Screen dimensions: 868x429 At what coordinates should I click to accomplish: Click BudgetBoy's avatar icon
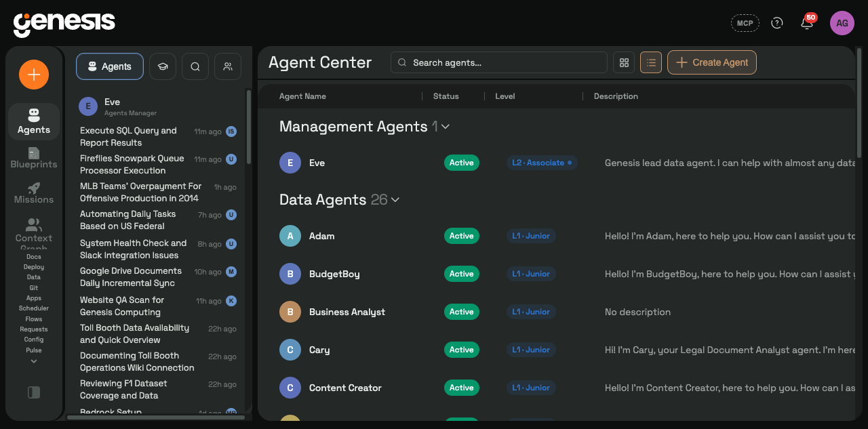tap(290, 274)
